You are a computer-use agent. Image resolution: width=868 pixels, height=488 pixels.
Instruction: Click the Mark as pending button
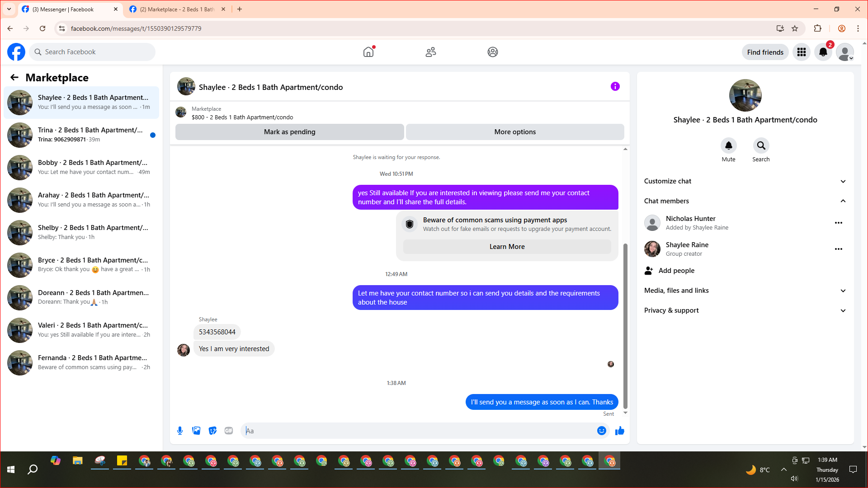pyautogui.click(x=289, y=132)
